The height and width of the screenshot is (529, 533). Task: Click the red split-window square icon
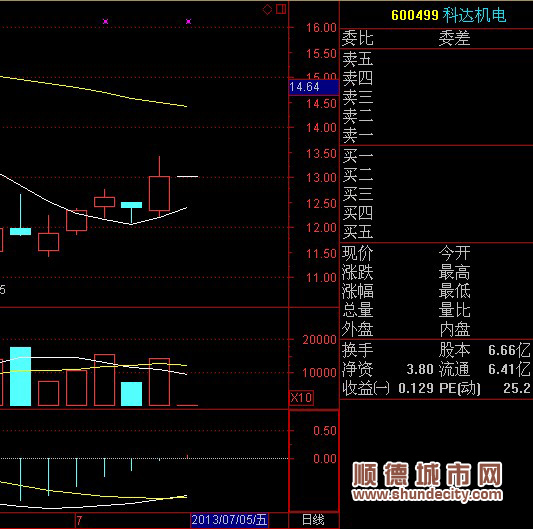click(x=281, y=9)
